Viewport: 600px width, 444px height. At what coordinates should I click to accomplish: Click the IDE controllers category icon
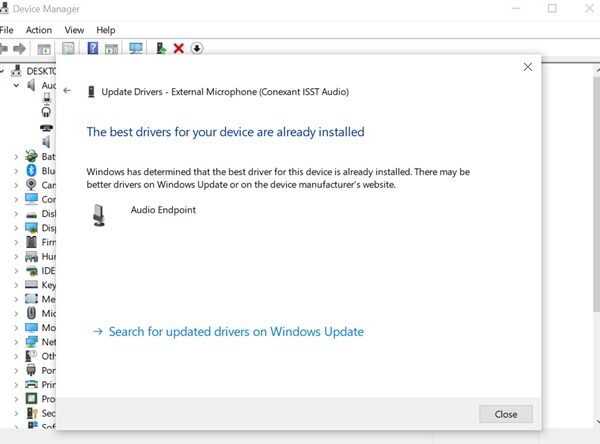(x=31, y=271)
